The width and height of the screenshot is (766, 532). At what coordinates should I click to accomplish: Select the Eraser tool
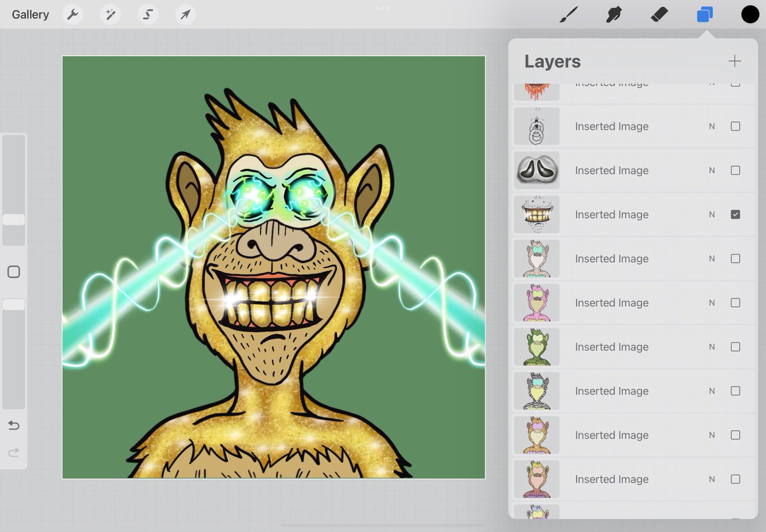659,14
